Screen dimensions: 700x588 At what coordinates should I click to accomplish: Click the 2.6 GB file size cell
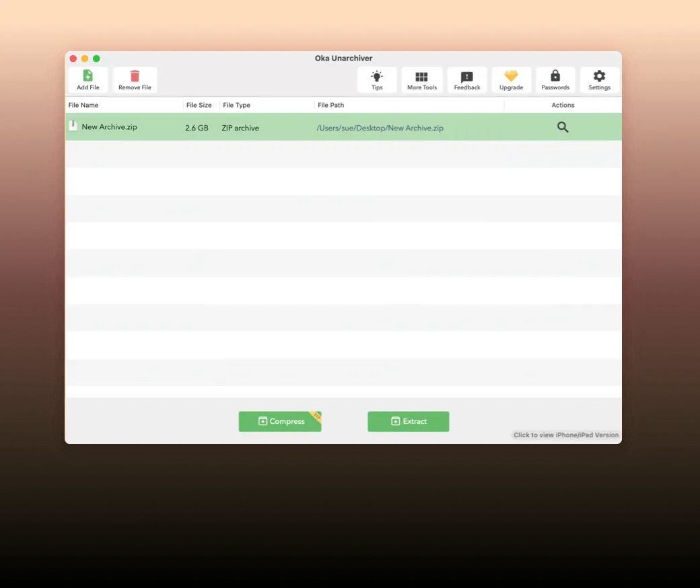click(197, 128)
